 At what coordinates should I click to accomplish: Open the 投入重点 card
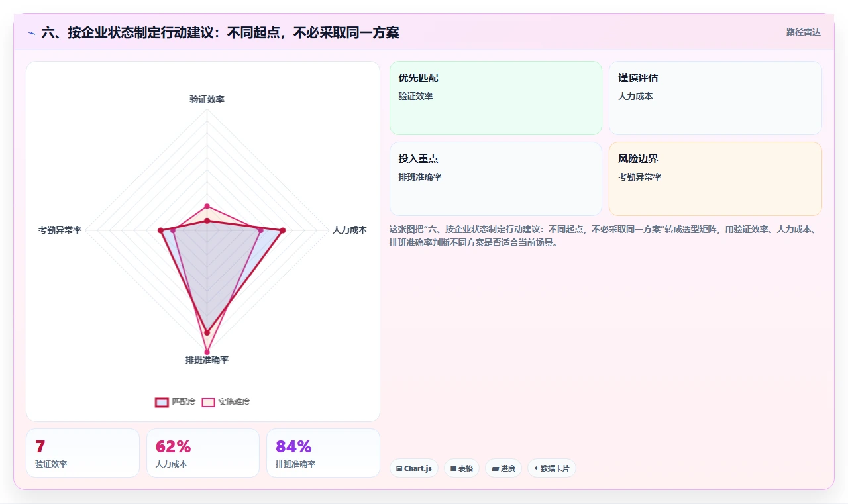496,179
